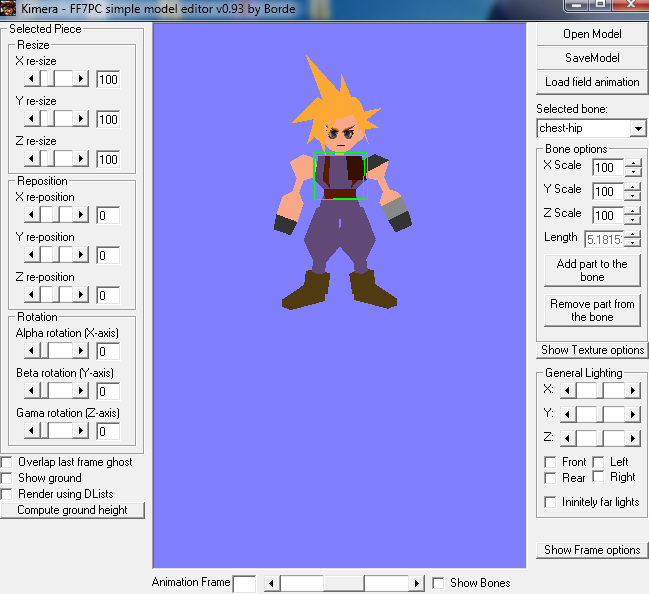Step Animation Frame forward with right arrow
The height and width of the screenshot is (594, 649).
click(x=416, y=583)
